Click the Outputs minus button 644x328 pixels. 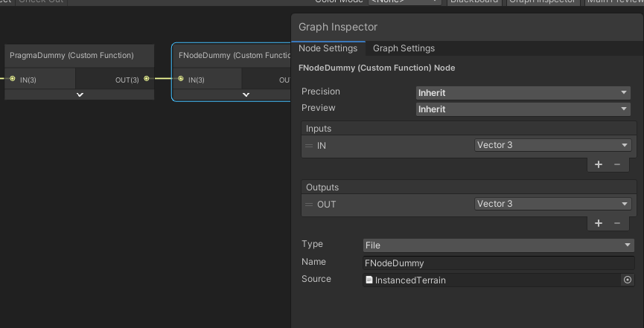tap(617, 223)
